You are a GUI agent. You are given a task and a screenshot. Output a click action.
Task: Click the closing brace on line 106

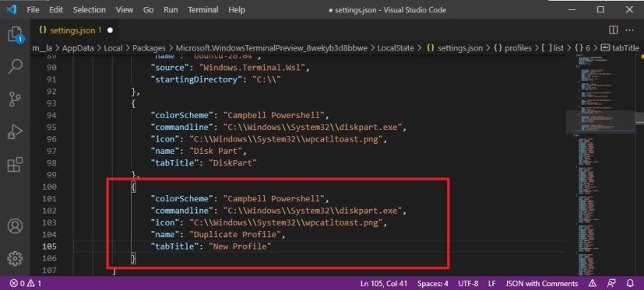click(133, 258)
